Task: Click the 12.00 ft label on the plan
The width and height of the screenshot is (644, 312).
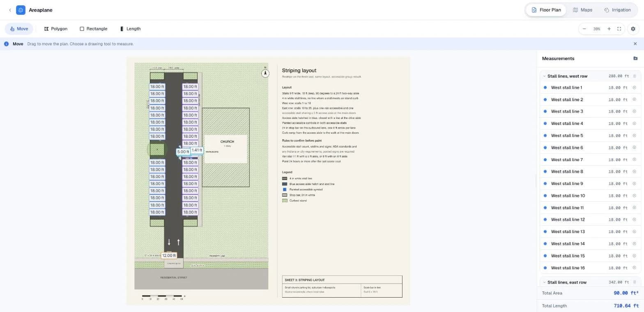Action: coord(169,255)
